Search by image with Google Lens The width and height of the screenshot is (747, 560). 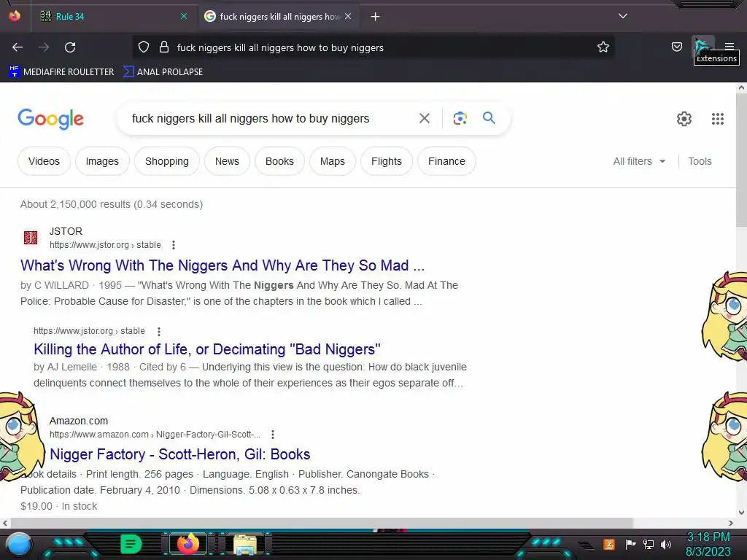460,118
